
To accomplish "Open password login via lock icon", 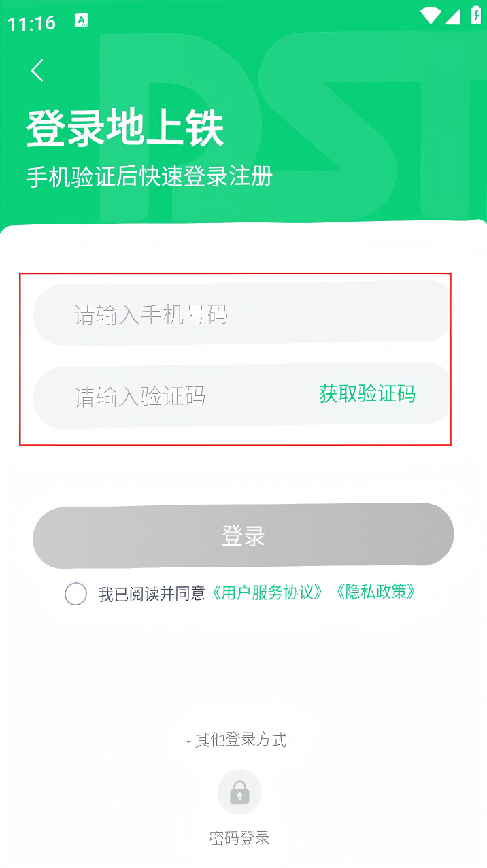I will (239, 792).
